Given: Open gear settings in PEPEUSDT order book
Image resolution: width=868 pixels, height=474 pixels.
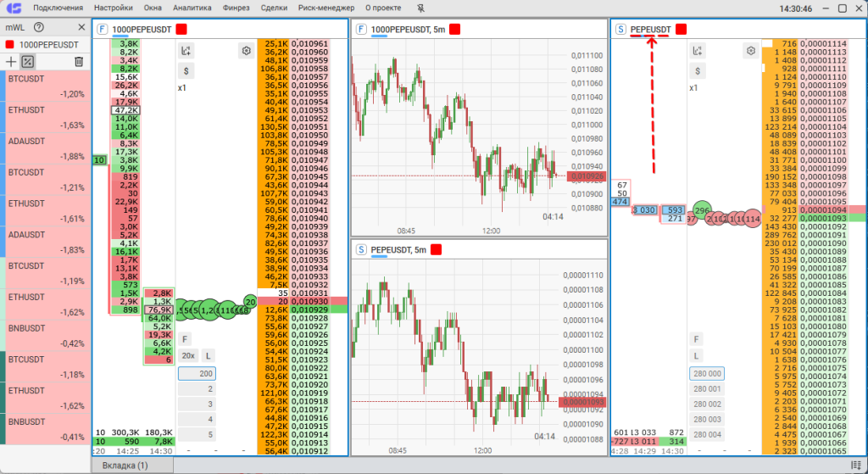Looking at the screenshot, I should coord(751,51).
